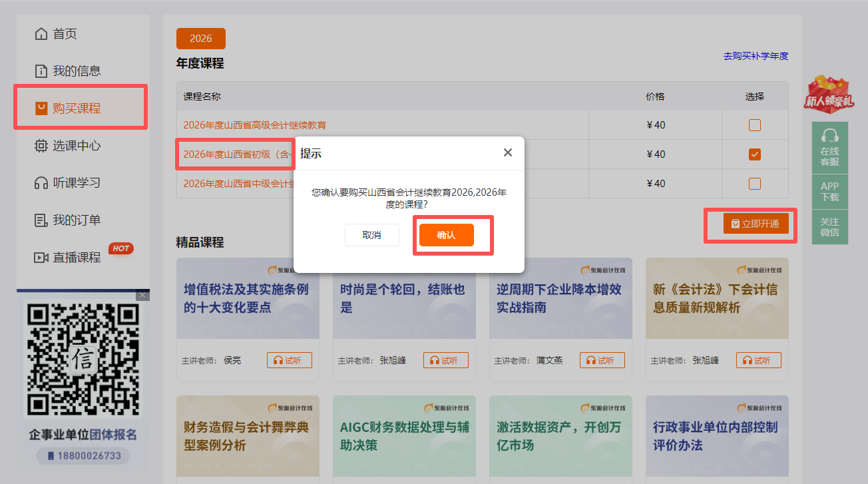Click the WeChat QR code image
This screenshot has width=868, height=484.
pos(82,358)
